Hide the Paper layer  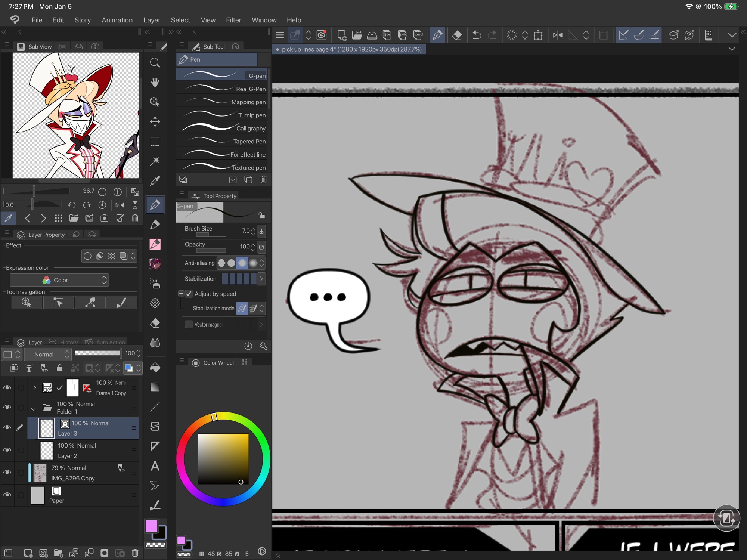(7, 495)
